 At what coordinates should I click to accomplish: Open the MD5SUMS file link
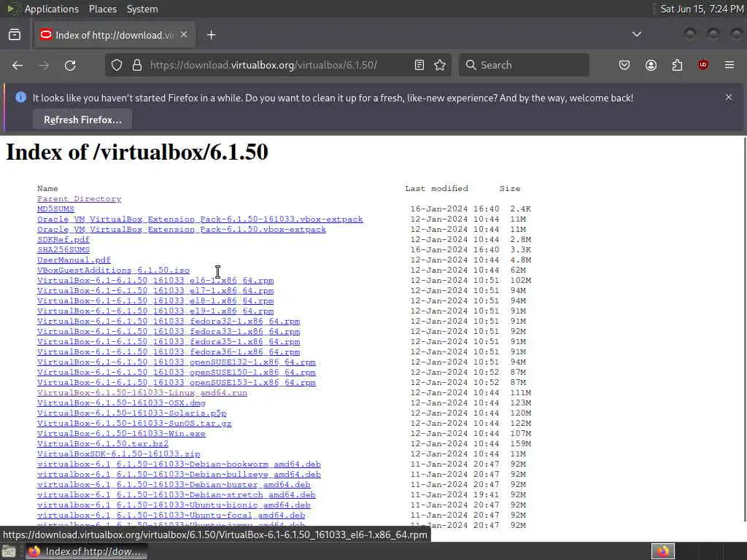tap(55, 209)
